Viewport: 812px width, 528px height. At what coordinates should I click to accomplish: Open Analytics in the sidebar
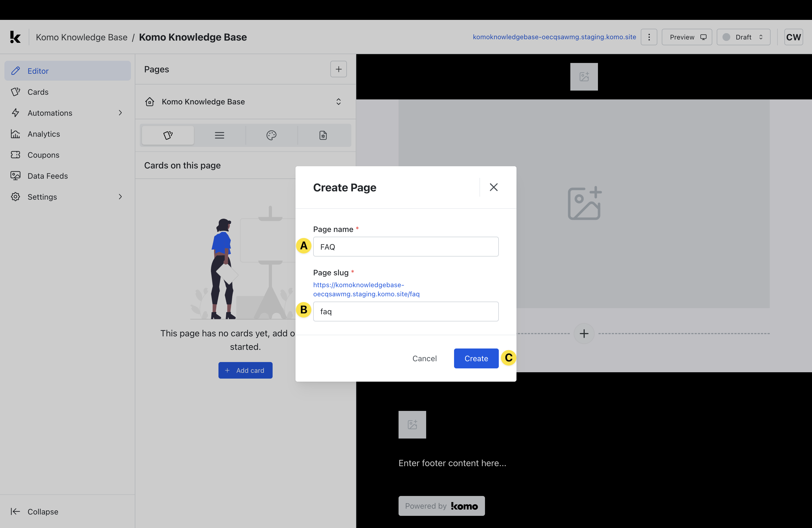44,134
